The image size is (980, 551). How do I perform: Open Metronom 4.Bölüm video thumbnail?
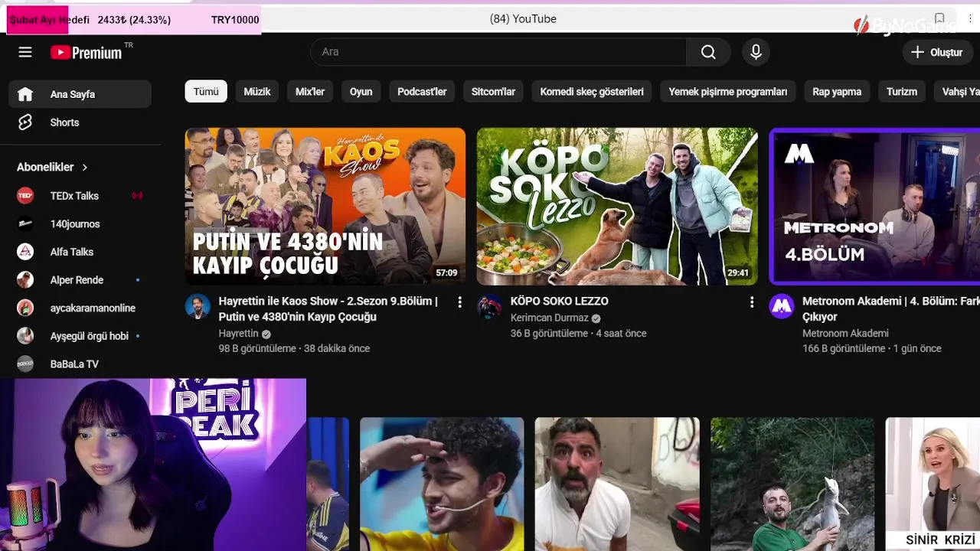pos(874,207)
